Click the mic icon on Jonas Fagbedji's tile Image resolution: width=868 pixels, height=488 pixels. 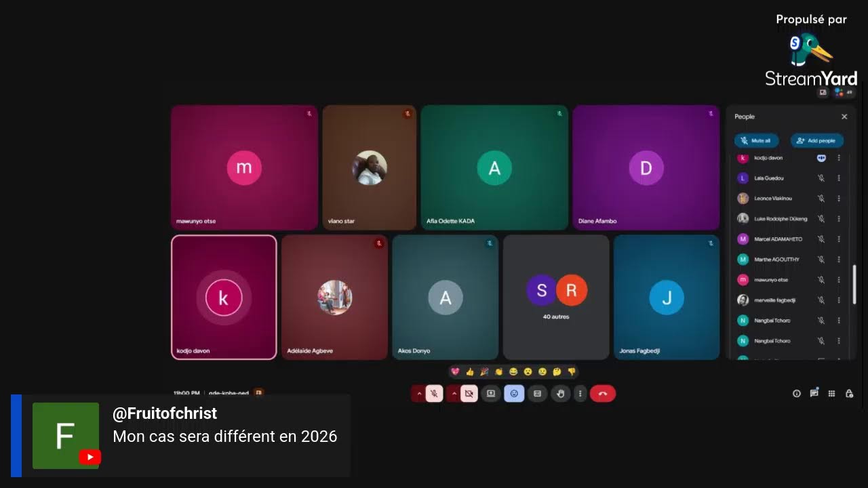711,243
